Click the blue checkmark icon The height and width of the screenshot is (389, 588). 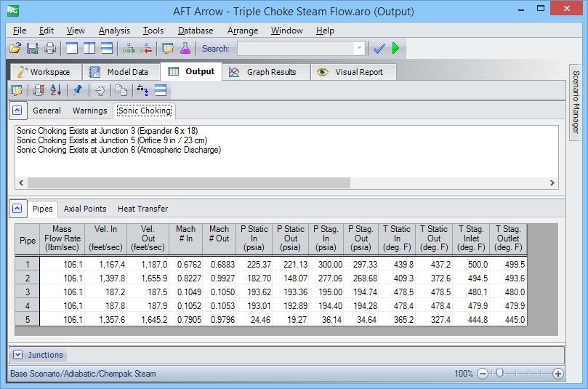pyautogui.click(x=379, y=49)
